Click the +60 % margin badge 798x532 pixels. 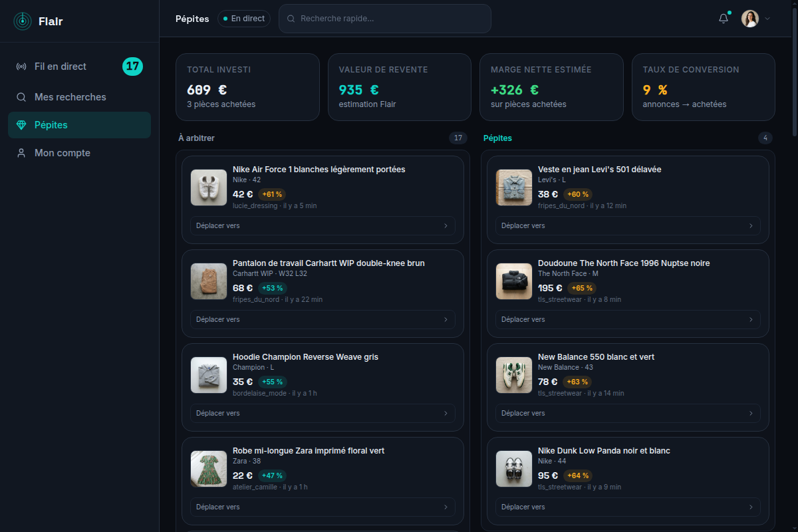(x=578, y=195)
